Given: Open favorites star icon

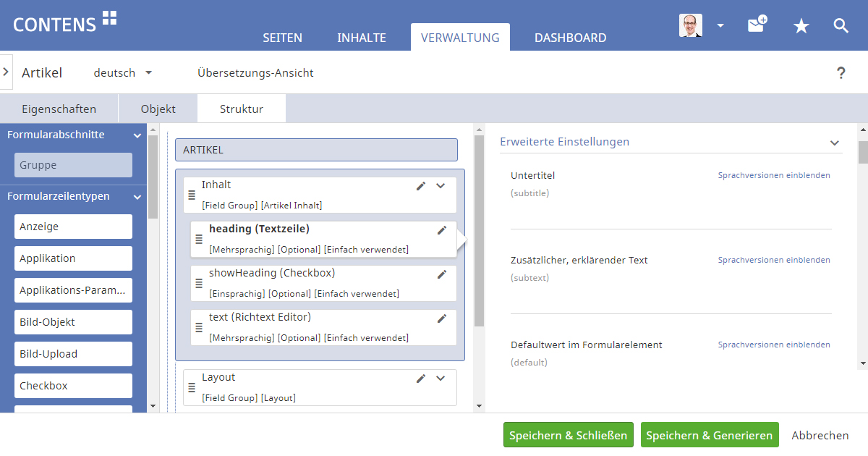Looking at the screenshot, I should [x=801, y=26].
